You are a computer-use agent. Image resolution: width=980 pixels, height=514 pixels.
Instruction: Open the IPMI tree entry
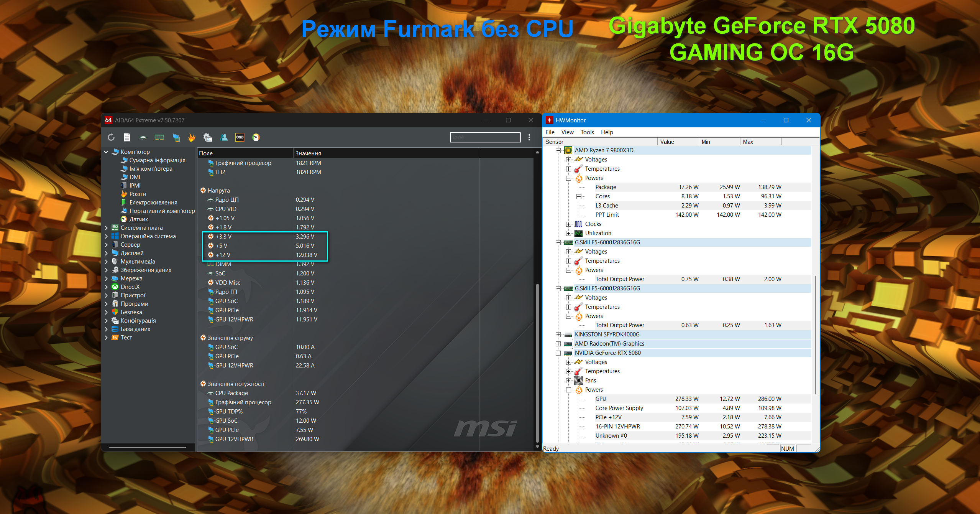tap(135, 186)
